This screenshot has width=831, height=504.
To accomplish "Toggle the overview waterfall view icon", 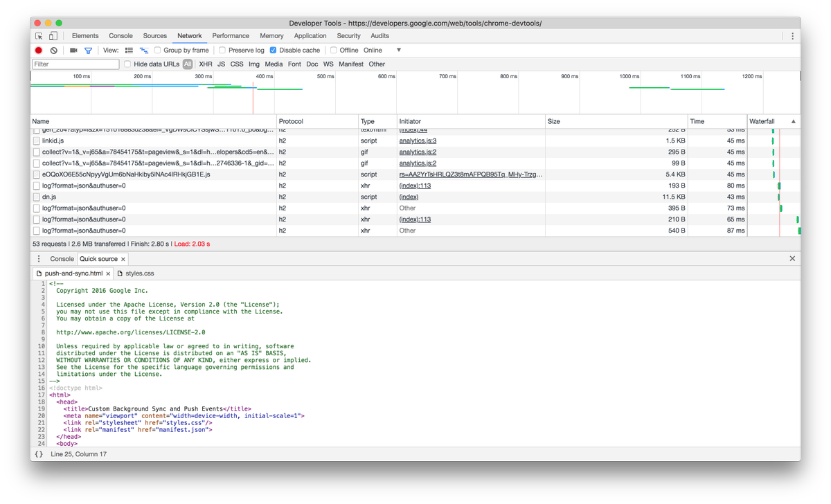I will pos(144,50).
